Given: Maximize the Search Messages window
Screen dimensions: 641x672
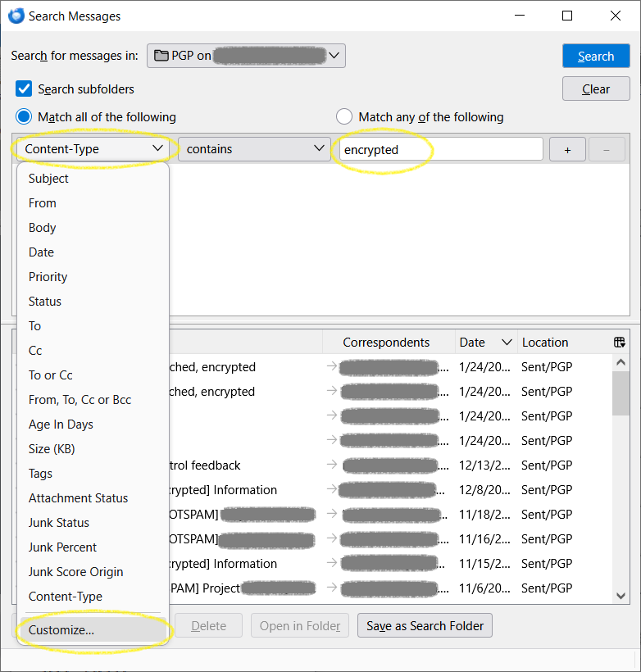Looking at the screenshot, I should click(567, 16).
